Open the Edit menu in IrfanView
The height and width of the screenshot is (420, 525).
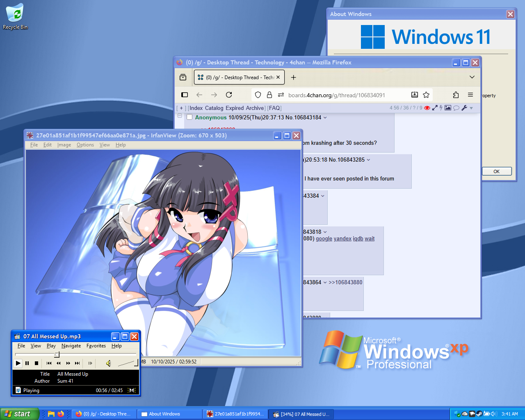48,145
